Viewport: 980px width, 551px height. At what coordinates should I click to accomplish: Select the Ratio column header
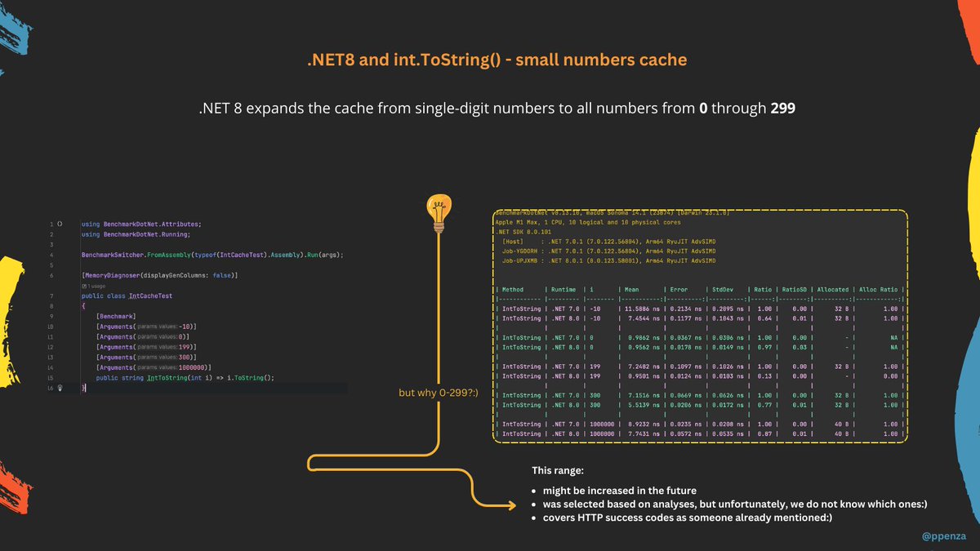tap(761, 289)
